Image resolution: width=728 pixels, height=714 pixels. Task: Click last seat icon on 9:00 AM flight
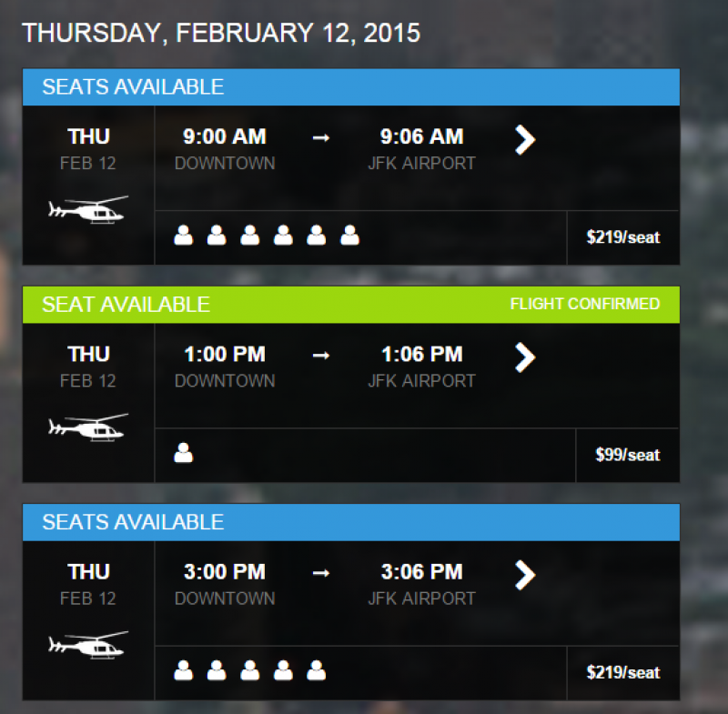[349, 236]
